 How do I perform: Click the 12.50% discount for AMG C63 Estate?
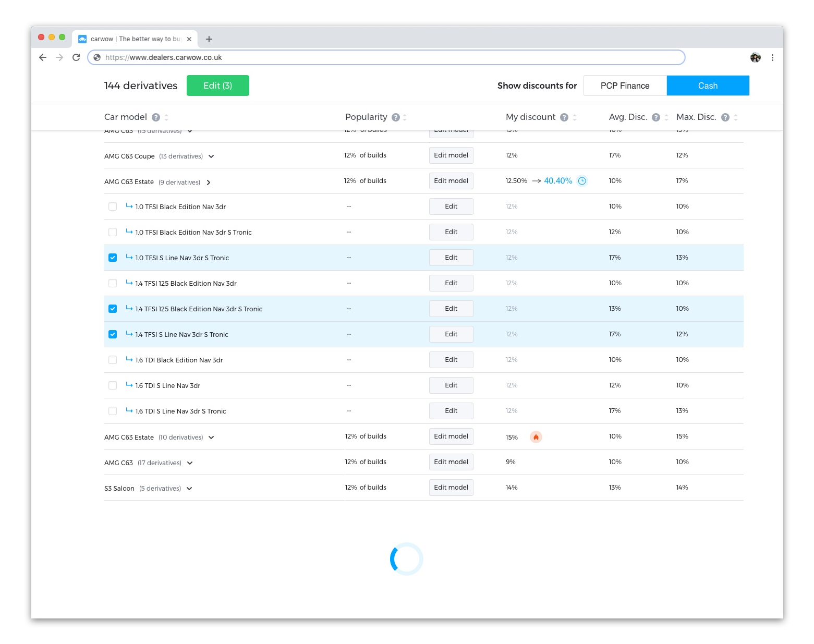pyautogui.click(x=516, y=181)
